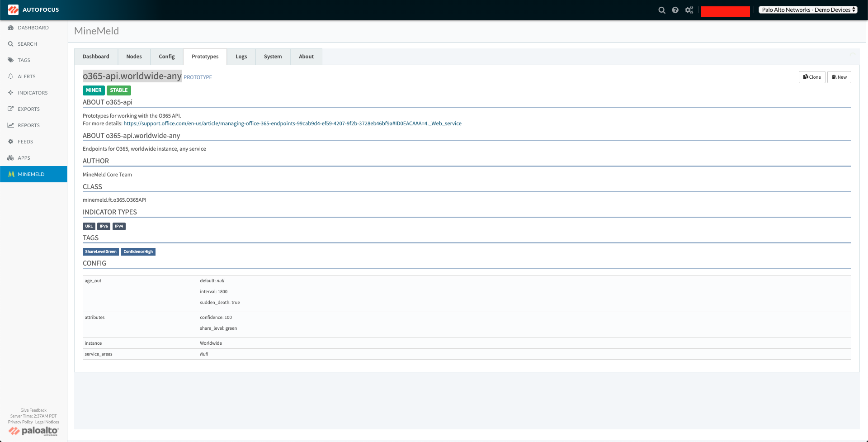Open the Logs tab

coord(241,57)
